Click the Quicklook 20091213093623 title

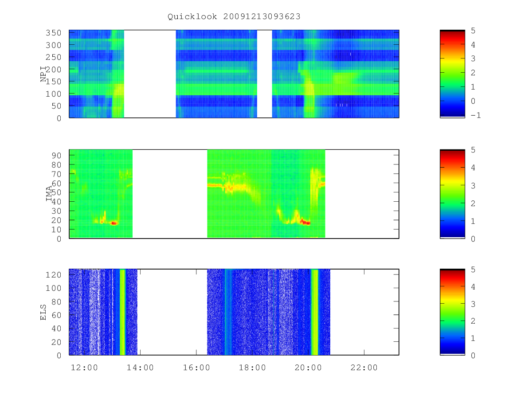(x=234, y=17)
